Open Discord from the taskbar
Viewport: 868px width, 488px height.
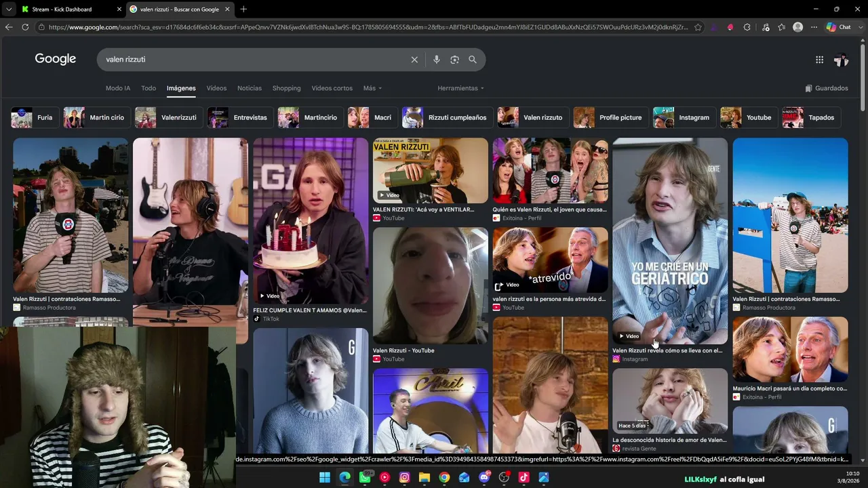point(484,477)
